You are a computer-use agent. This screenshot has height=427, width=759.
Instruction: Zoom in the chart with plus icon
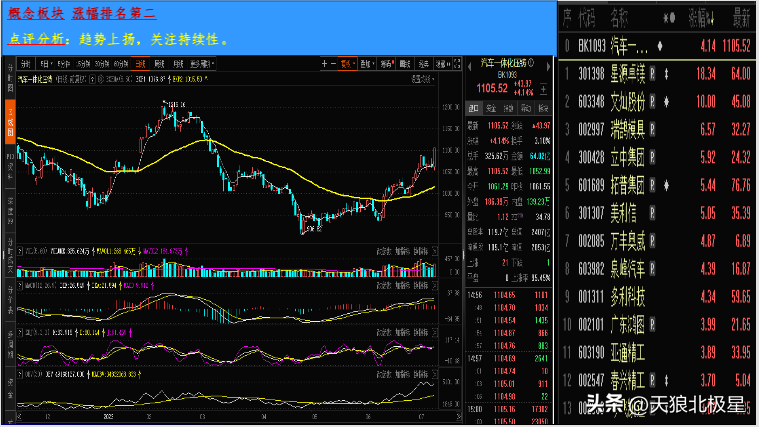[x=324, y=64]
